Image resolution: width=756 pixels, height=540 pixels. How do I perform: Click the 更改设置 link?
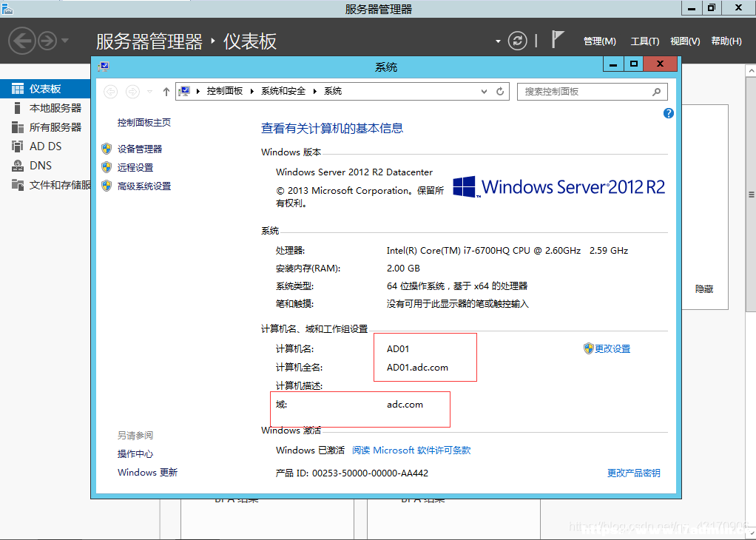pyautogui.click(x=612, y=348)
